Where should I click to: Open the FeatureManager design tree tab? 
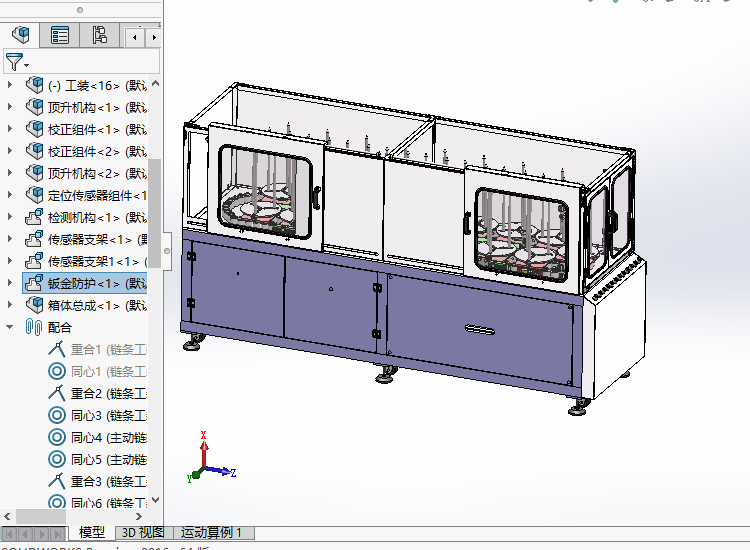coord(21,35)
